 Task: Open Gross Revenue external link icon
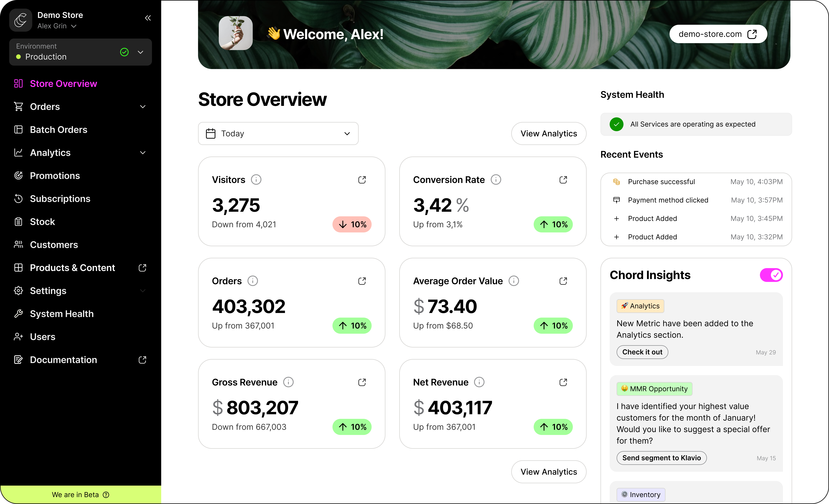click(x=362, y=382)
